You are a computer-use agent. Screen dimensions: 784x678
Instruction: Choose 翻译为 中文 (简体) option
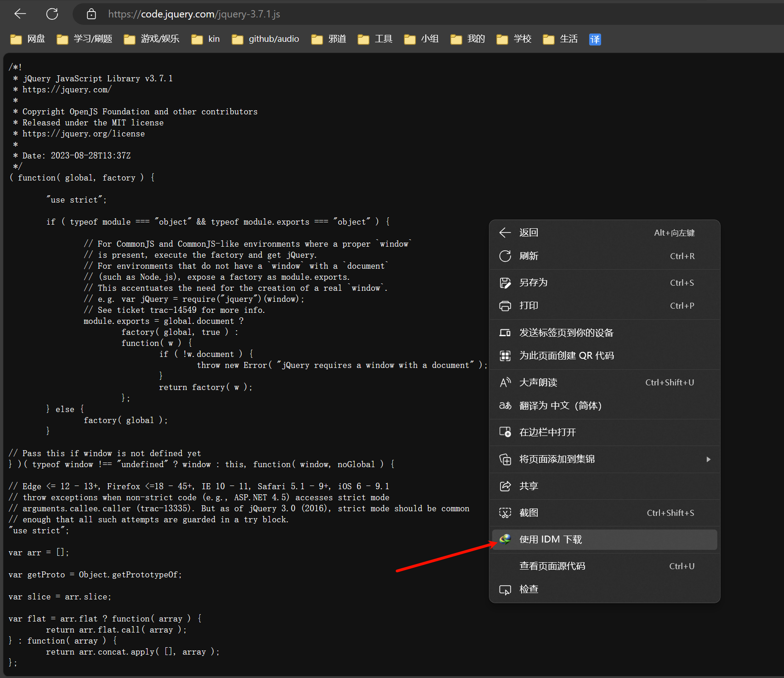click(x=560, y=406)
